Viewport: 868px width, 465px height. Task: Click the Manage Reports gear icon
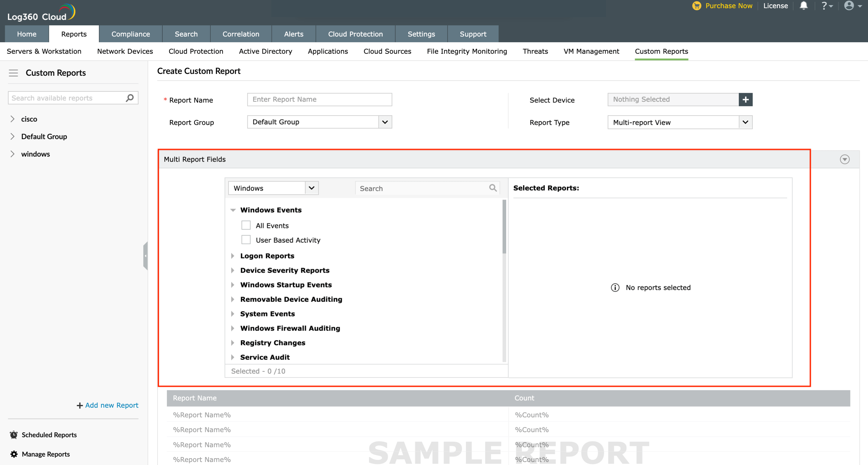14,454
